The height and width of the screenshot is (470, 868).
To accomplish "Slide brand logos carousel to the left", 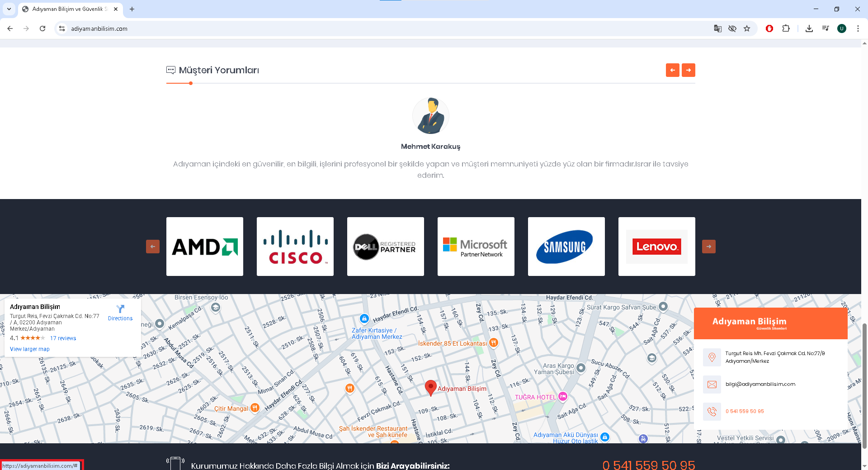I will click(153, 247).
